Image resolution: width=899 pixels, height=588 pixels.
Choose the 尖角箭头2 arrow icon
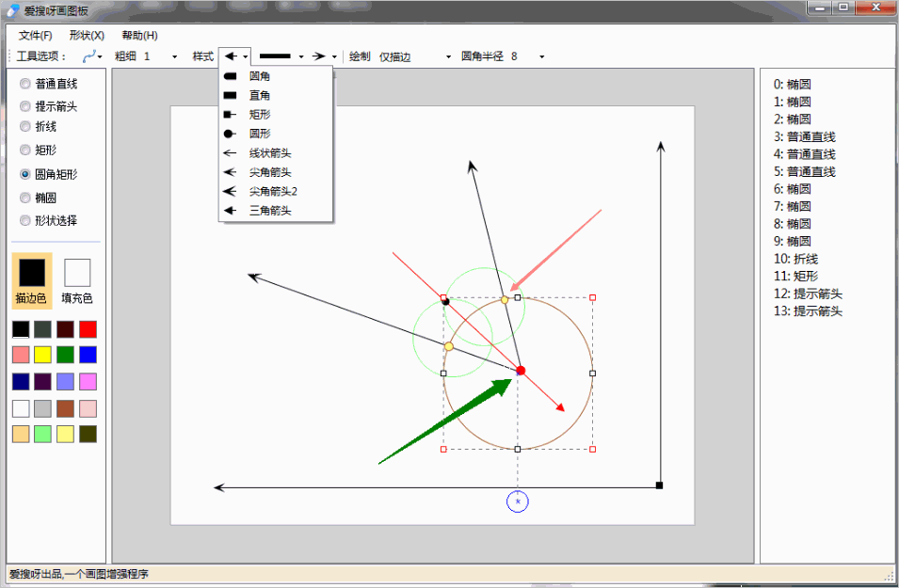click(x=230, y=191)
